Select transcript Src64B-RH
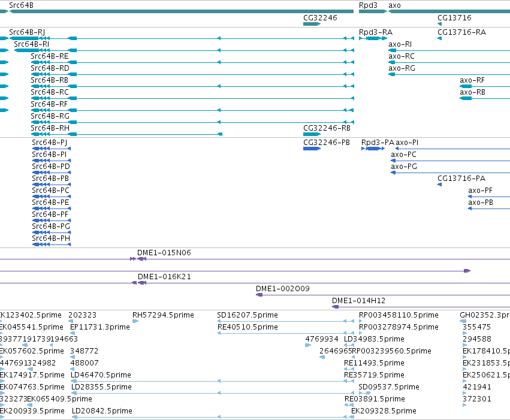Image resolution: width=510 pixels, height=420 pixels. [x=50, y=128]
